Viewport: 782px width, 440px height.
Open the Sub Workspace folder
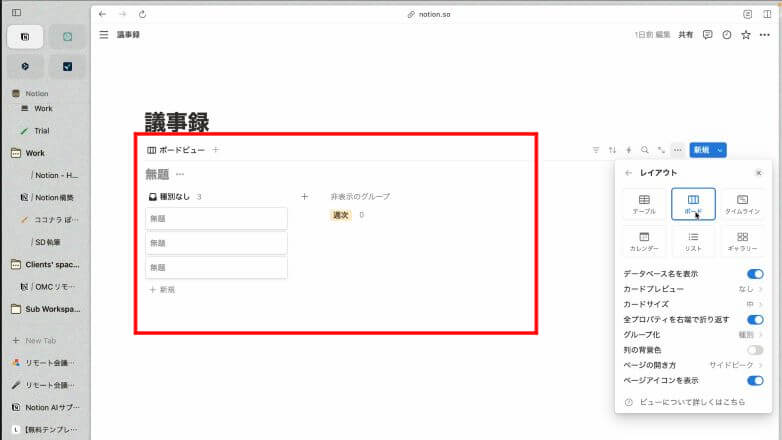(45, 309)
